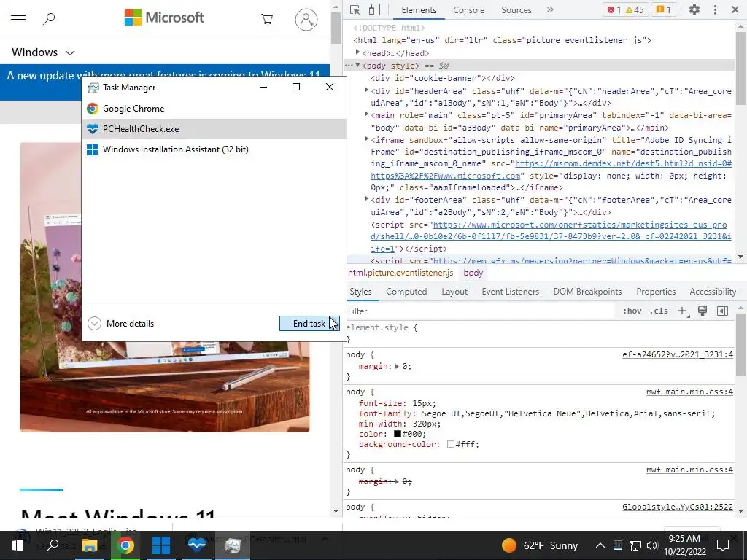Toggle computed styles sidebar icon
Image resolution: width=747 pixels, height=560 pixels.
(722, 311)
